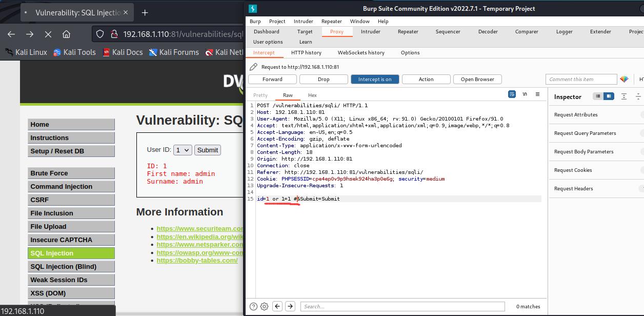This screenshot has height=316, width=644.
Task: Click Firefox home icon
Action: (67, 34)
